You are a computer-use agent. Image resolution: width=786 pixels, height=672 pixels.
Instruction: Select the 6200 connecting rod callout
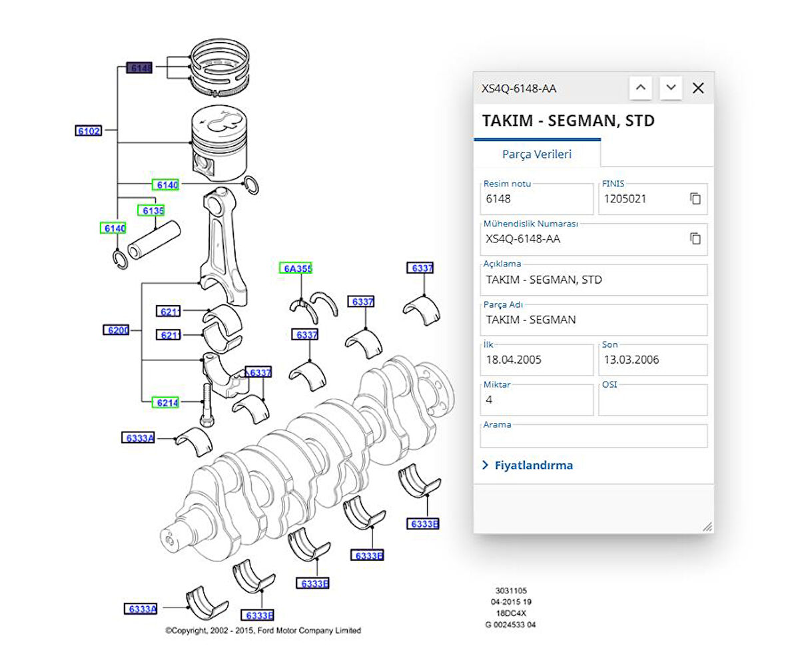click(118, 330)
